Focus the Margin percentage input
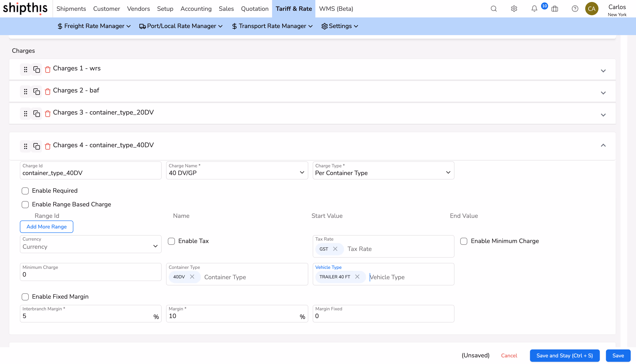 (237, 313)
